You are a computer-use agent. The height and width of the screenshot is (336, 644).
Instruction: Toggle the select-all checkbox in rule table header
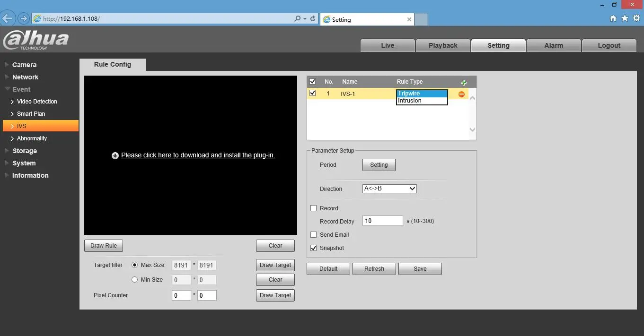point(312,82)
